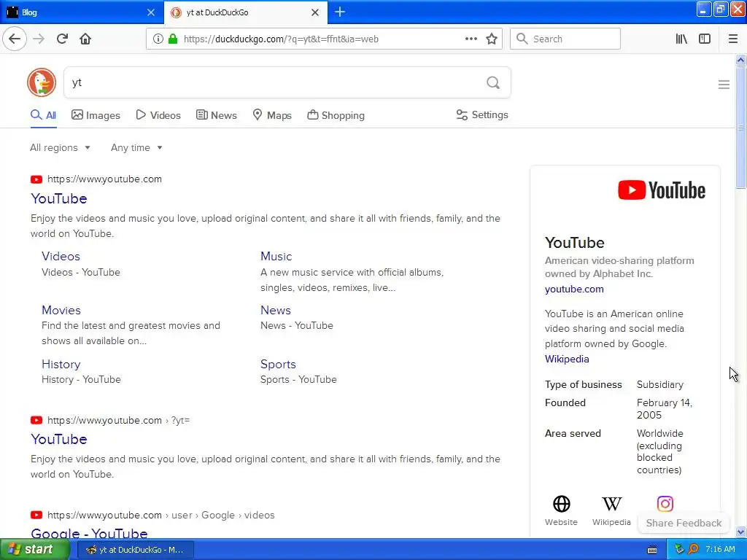Open a new tab with plus icon
747x560 pixels.
(340, 12)
